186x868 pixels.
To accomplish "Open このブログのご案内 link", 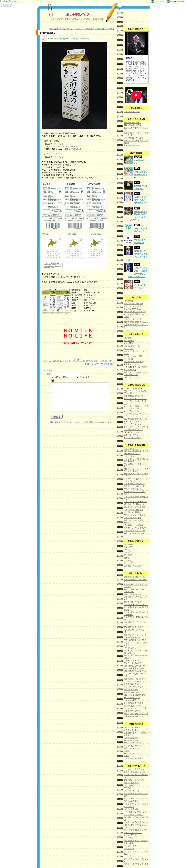I will [x=132, y=112].
